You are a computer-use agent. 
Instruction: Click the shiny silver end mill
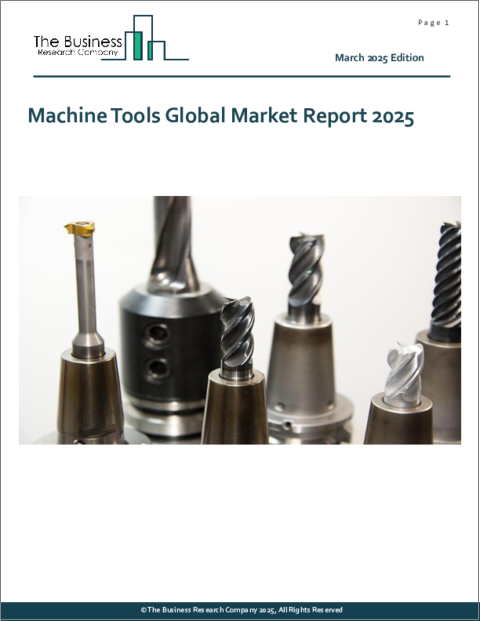coord(404,371)
